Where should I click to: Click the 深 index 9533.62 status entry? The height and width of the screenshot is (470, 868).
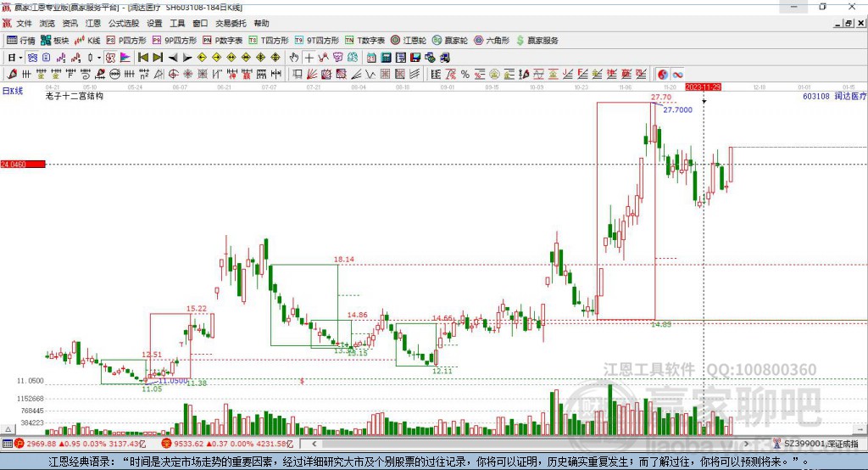pos(227,444)
